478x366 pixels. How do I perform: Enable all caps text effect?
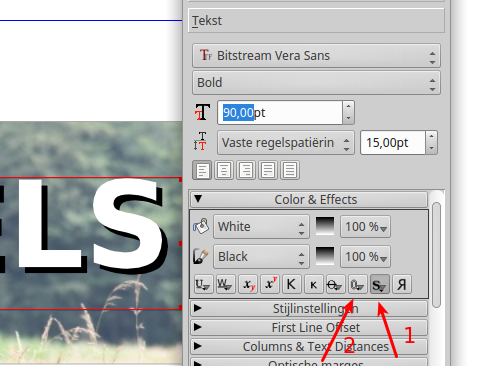(x=291, y=284)
